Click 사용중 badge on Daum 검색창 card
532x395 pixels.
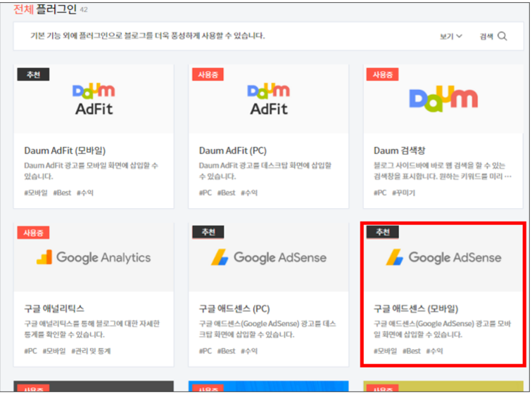pos(383,75)
